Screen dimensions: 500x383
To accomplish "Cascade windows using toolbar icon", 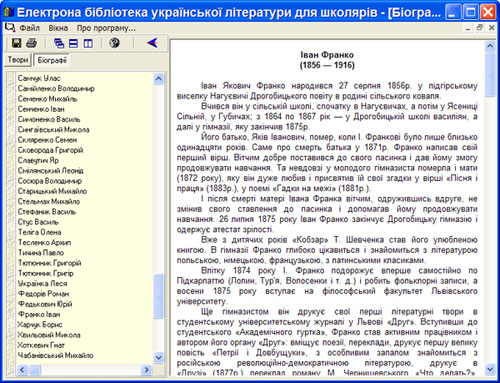I will click(x=59, y=43).
